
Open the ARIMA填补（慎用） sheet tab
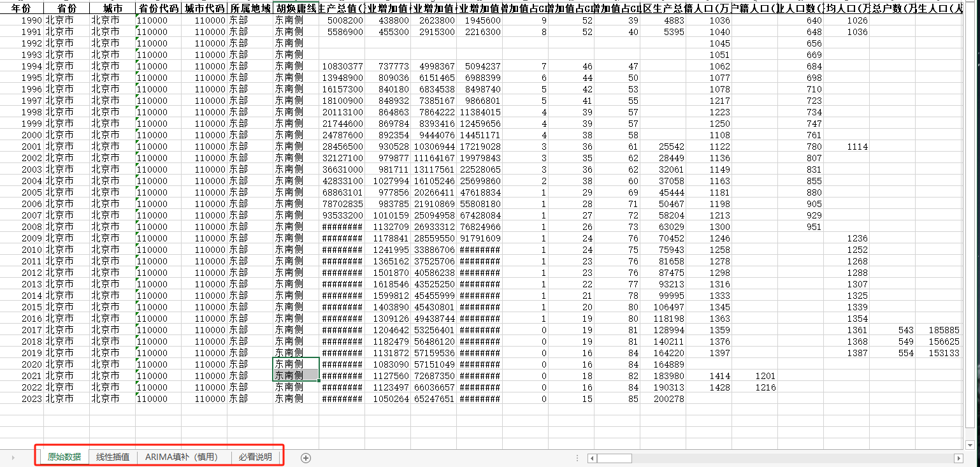click(x=184, y=457)
